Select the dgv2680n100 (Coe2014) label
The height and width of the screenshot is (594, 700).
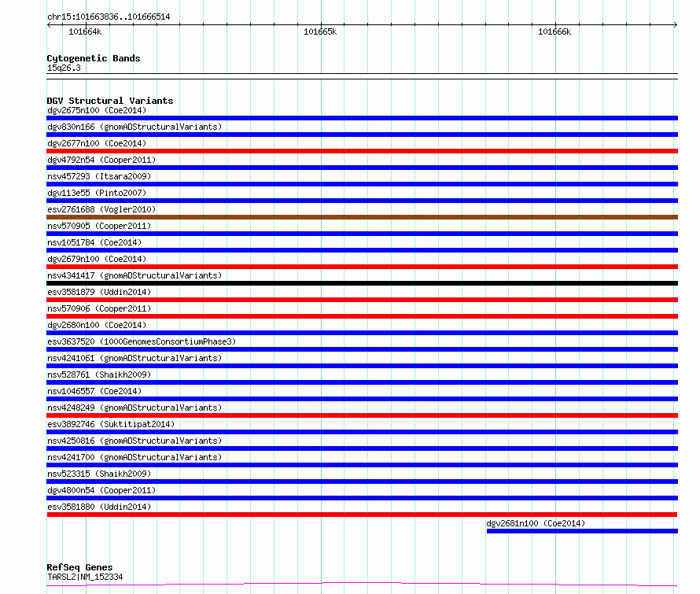(x=97, y=325)
